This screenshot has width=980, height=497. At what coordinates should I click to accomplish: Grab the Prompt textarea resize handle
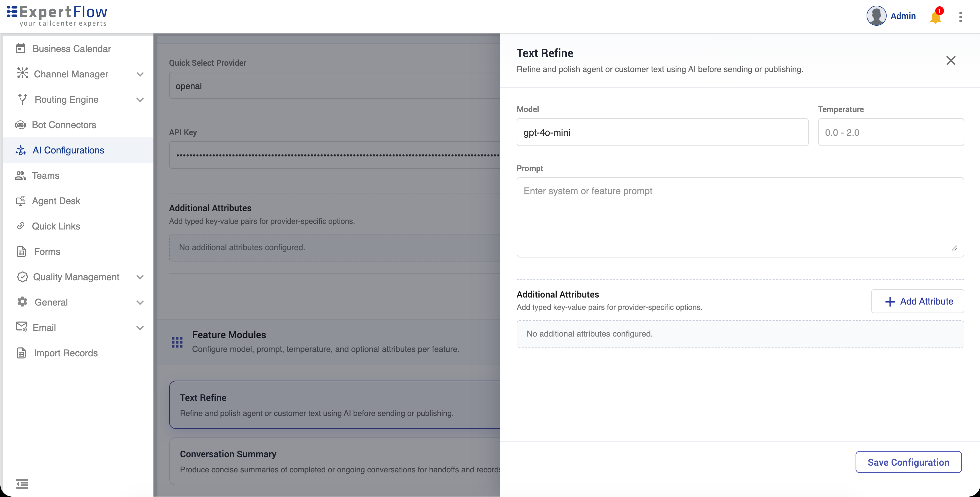(955, 248)
